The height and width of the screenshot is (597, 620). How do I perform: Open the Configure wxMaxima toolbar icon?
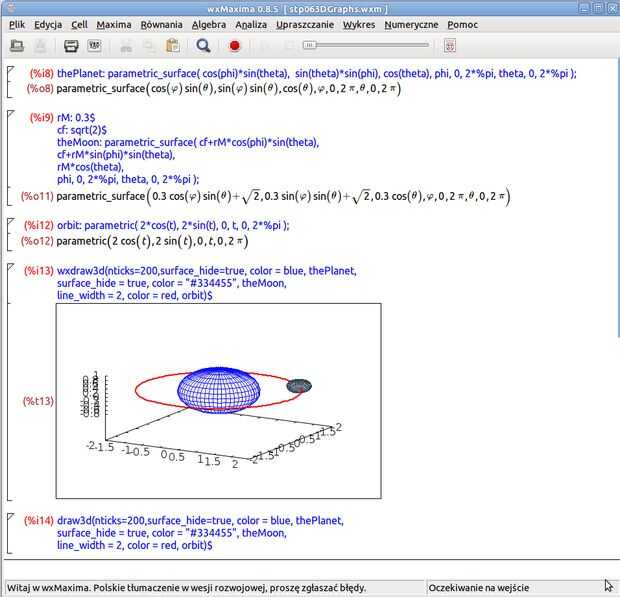(x=95, y=46)
